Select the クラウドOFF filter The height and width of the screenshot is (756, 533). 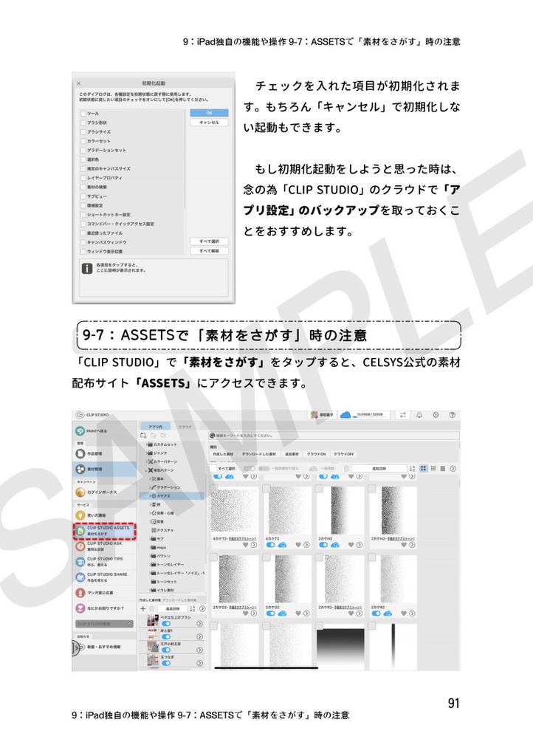[344, 454]
